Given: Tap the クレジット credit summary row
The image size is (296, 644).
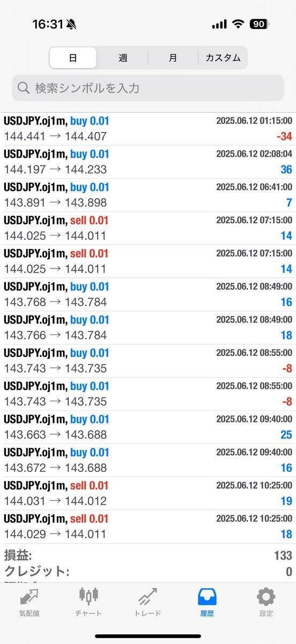Looking at the screenshot, I should point(148,572).
